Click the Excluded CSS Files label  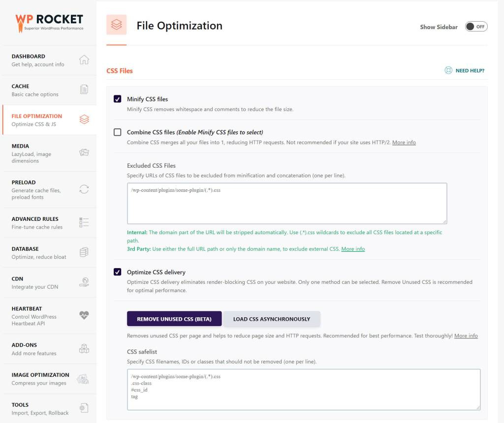point(151,165)
